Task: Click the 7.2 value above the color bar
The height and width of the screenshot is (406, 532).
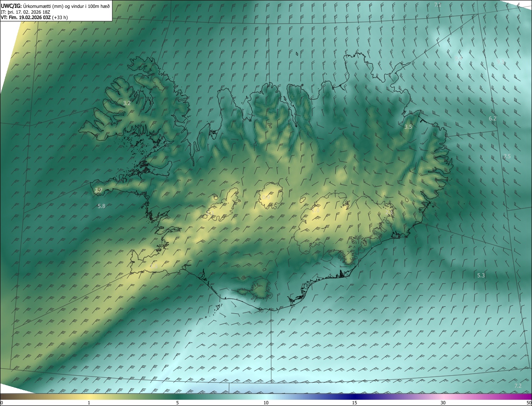Action: (518, 386)
